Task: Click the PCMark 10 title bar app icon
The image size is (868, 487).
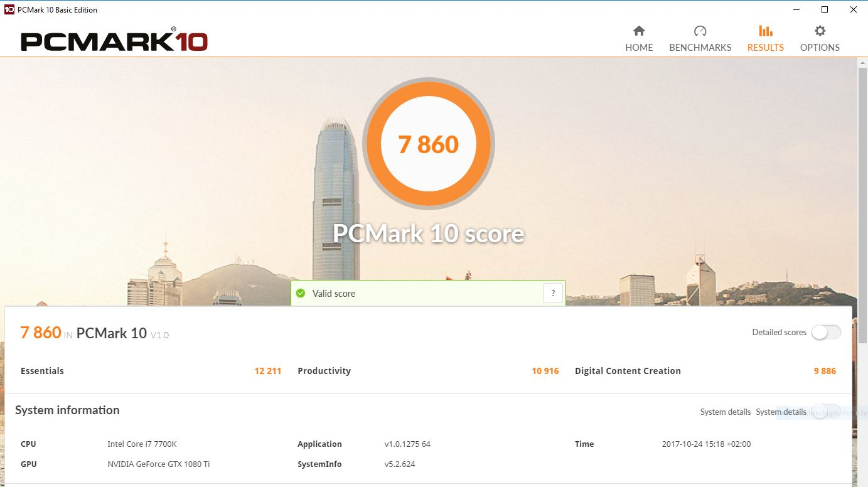Action: (9, 9)
